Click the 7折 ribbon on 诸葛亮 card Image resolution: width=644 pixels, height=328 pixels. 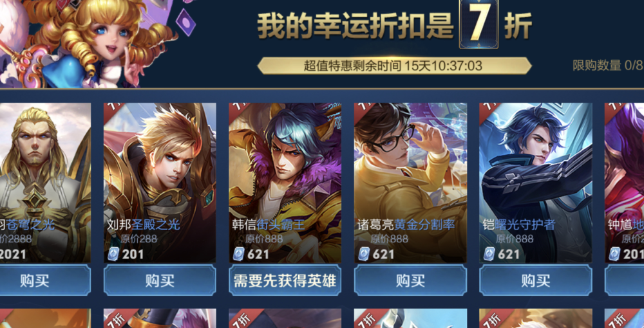[362, 110]
